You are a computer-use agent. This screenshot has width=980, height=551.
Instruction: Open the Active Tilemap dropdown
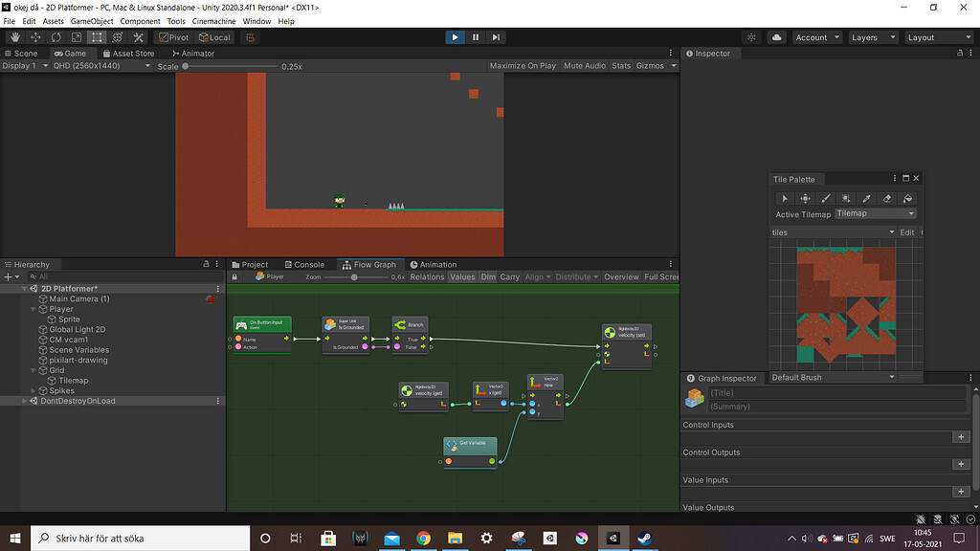click(874, 212)
